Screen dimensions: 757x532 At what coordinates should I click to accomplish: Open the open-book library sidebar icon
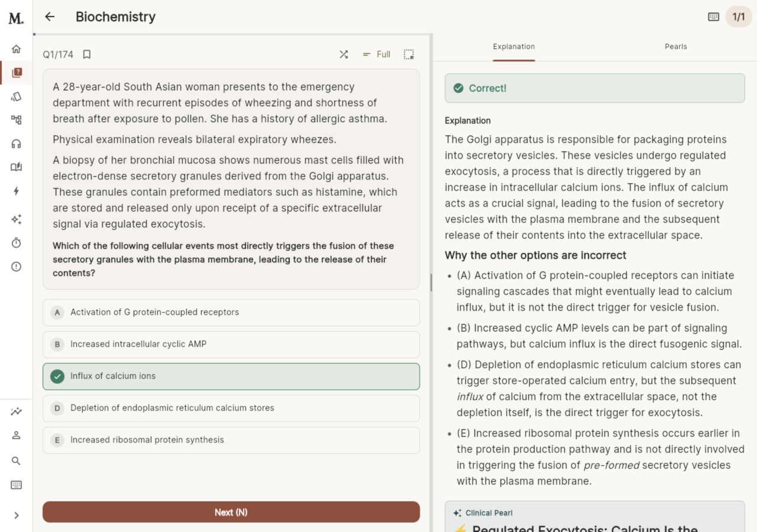point(16,167)
